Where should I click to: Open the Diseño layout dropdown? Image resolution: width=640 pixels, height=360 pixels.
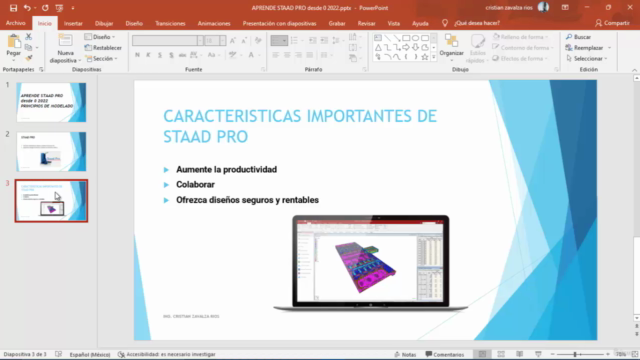100,37
